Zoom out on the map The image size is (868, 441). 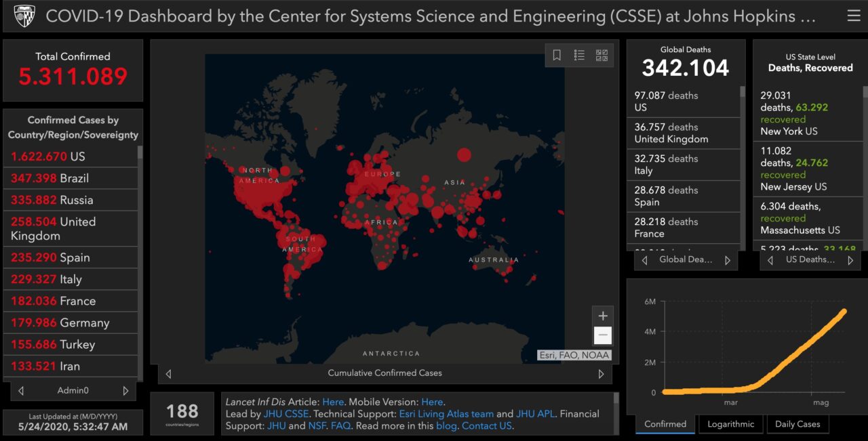coord(602,335)
